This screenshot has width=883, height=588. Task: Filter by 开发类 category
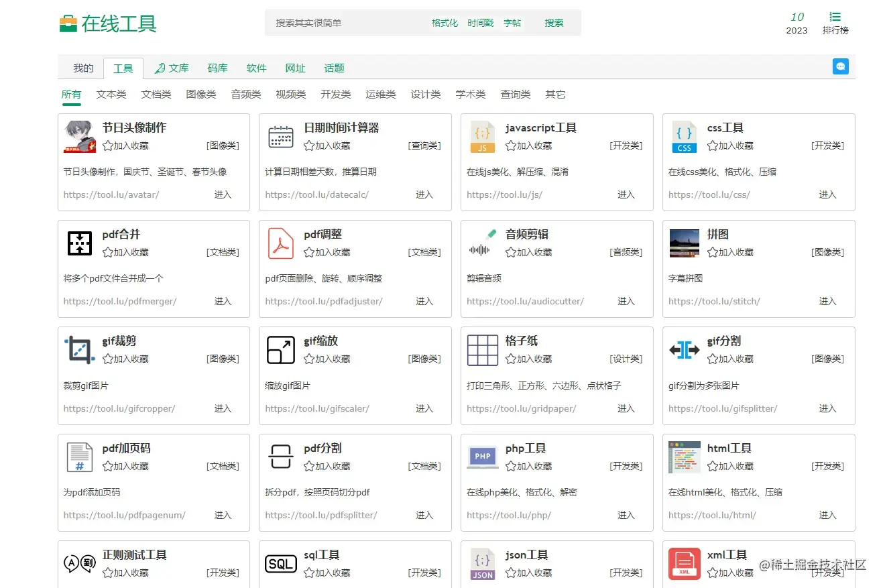click(x=336, y=95)
